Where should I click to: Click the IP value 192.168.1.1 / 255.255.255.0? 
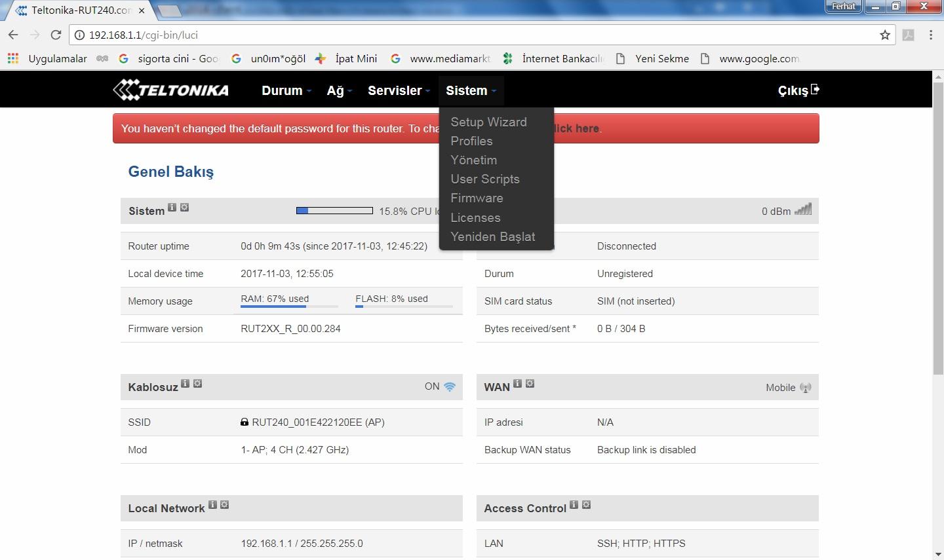click(x=302, y=544)
